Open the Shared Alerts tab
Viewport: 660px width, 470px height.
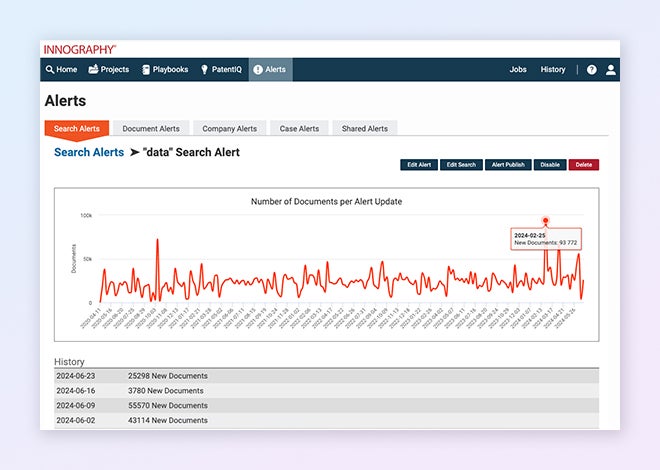pos(364,129)
